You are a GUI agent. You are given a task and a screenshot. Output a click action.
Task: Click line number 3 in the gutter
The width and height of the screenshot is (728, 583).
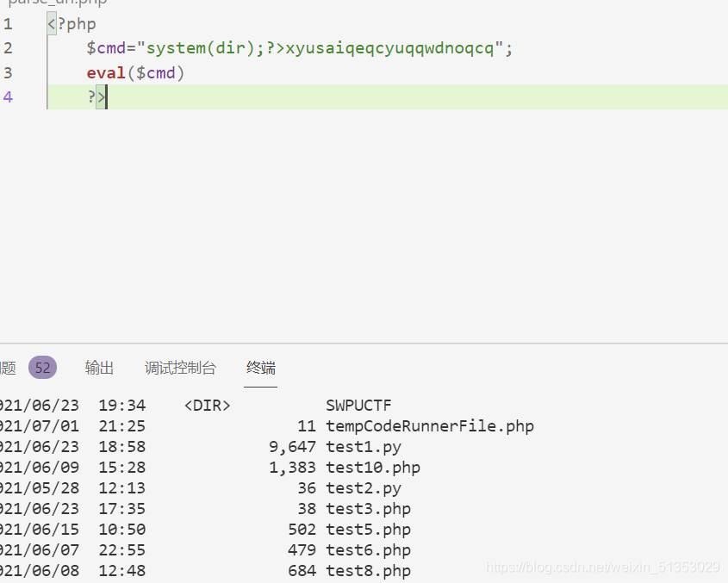[8, 73]
